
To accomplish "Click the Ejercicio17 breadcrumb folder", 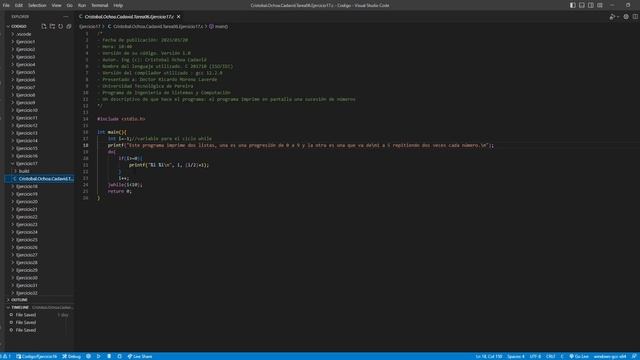I will click(90, 27).
